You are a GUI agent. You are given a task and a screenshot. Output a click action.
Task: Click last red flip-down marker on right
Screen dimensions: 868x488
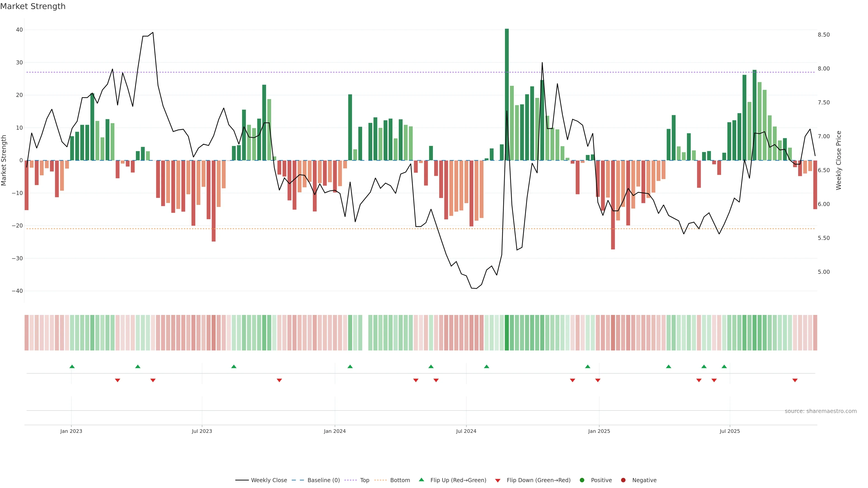[x=795, y=380]
